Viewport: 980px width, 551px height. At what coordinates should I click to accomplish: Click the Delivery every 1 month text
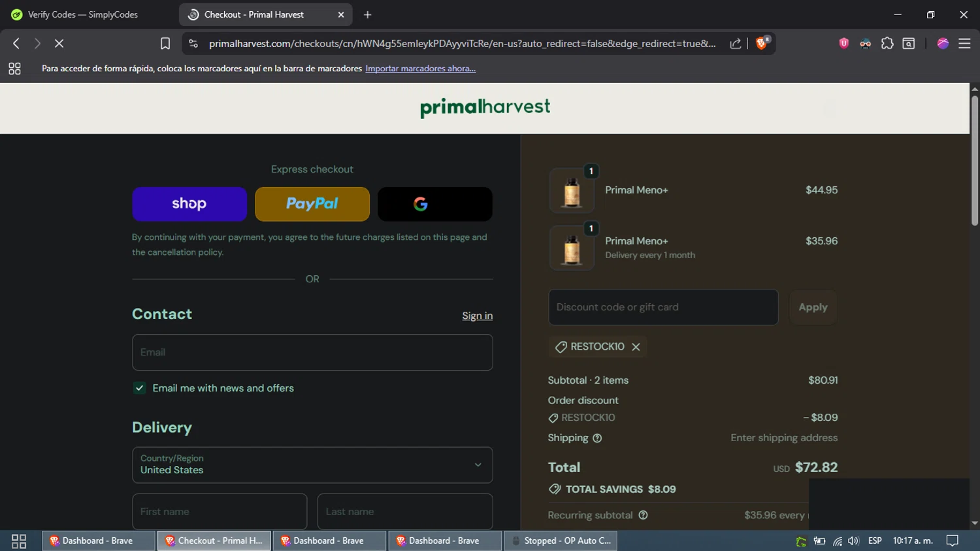pyautogui.click(x=650, y=256)
